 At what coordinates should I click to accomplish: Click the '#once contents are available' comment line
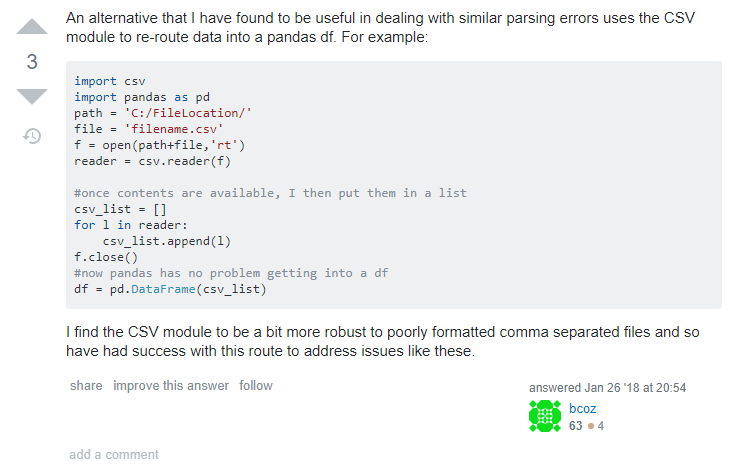click(x=270, y=193)
